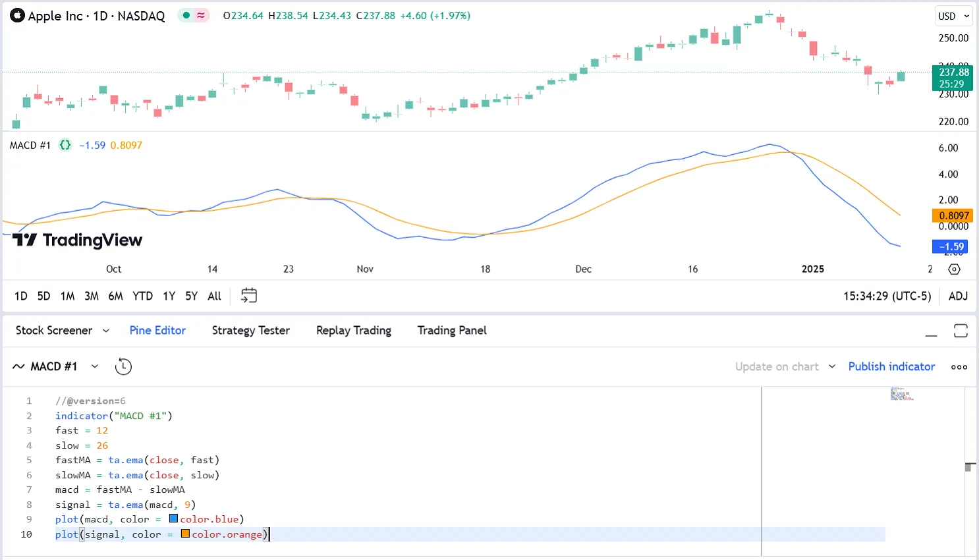Open chart settings gear icon
This screenshot has width=979, height=560.
click(954, 269)
